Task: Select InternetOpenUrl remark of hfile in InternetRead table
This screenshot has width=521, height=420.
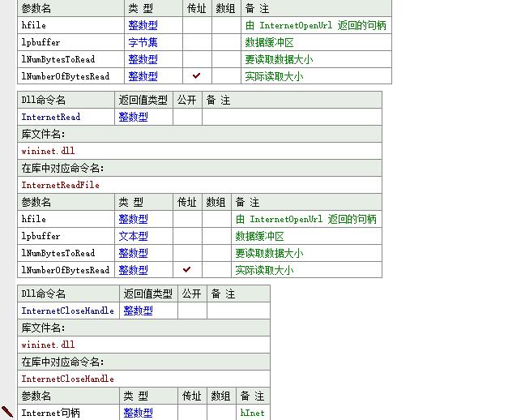Action: [306, 219]
